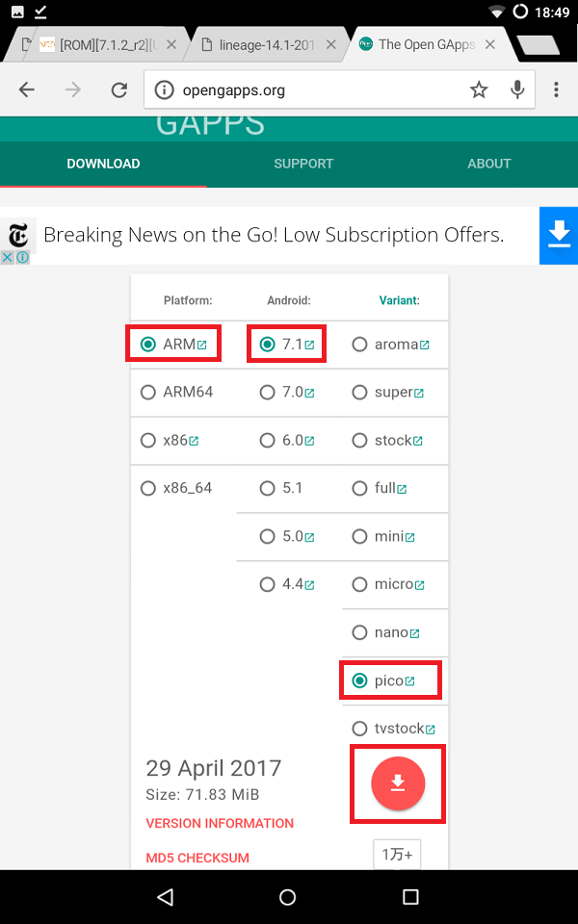Tap Android home navigation button
The image size is (578, 924).
click(287, 897)
